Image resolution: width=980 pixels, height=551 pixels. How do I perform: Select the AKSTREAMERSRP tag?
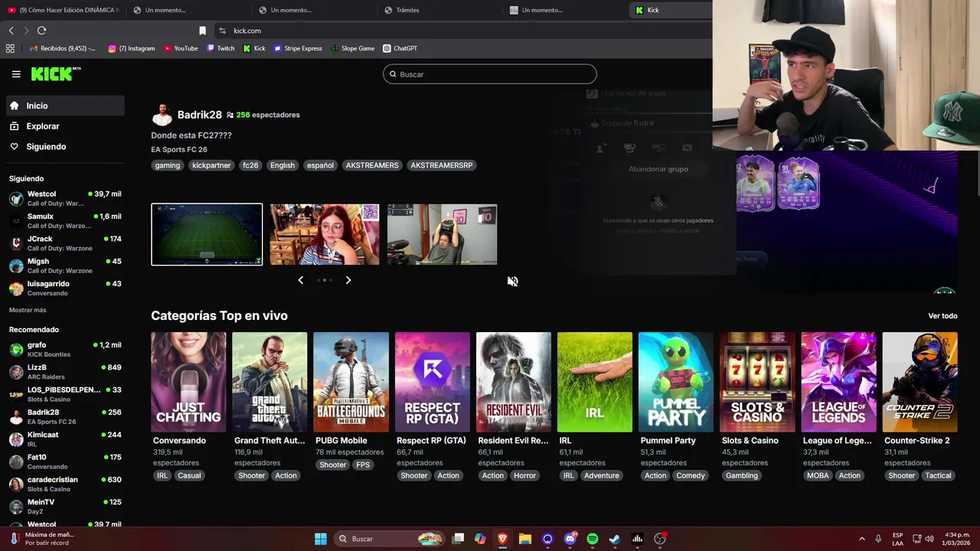pyautogui.click(x=442, y=165)
